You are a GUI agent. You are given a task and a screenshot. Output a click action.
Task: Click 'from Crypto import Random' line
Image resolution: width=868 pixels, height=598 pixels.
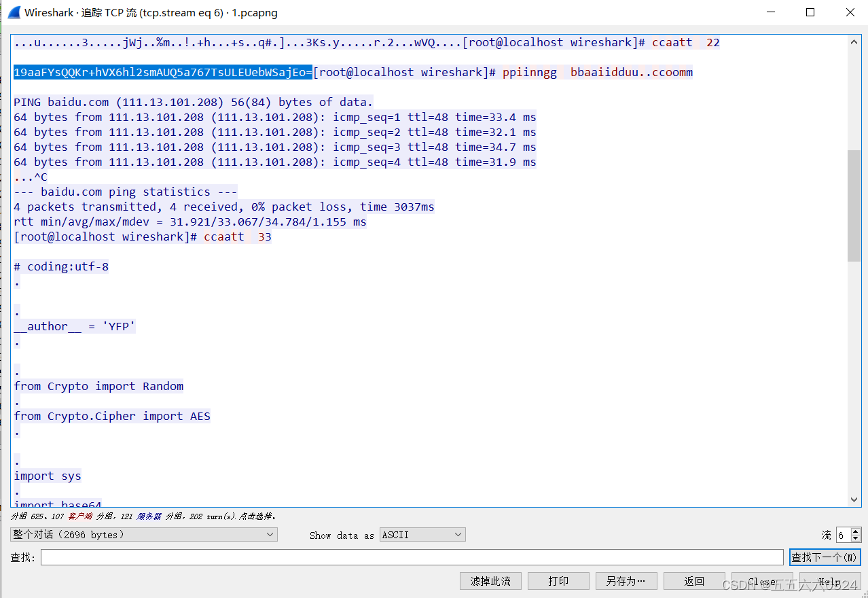point(98,386)
